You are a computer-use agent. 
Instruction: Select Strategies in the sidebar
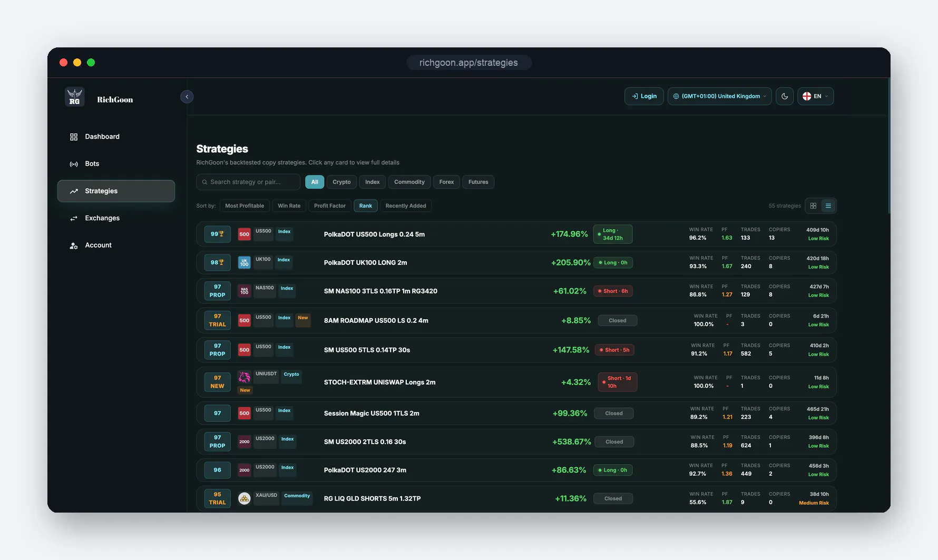[x=116, y=191]
